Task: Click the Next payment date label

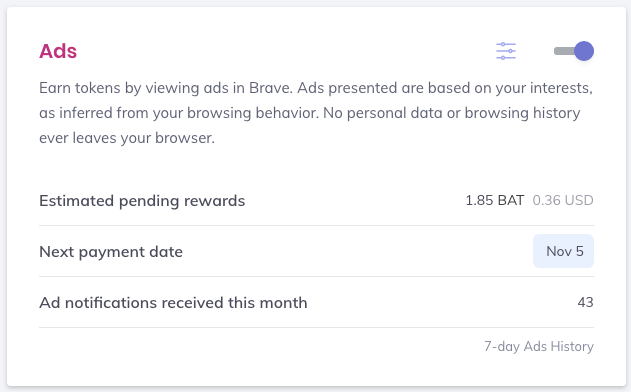Action: pos(111,252)
